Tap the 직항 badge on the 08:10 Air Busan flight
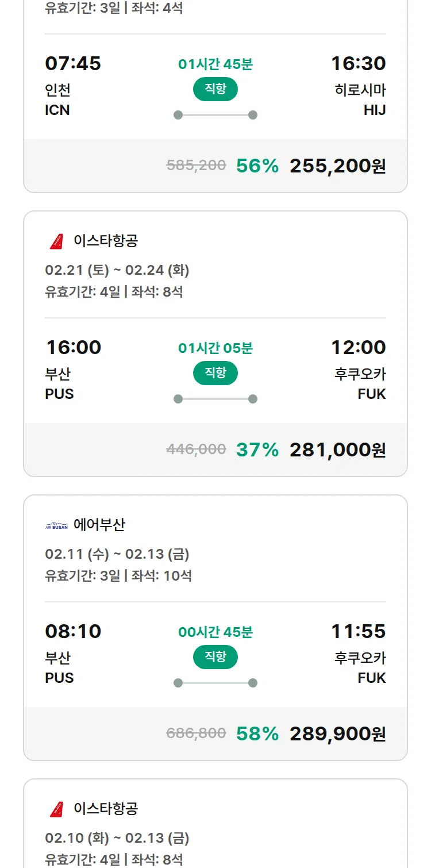The height and width of the screenshot is (868, 431). [215, 657]
